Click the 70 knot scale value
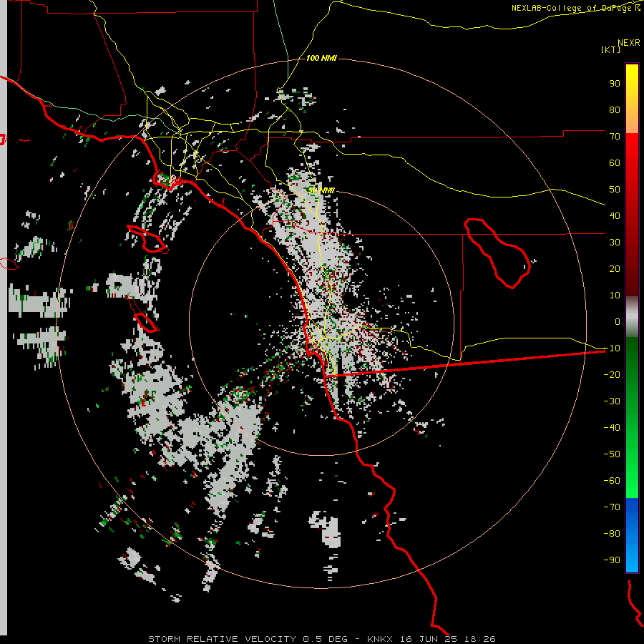Viewport: 644px width, 644px height. [x=615, y=137]
